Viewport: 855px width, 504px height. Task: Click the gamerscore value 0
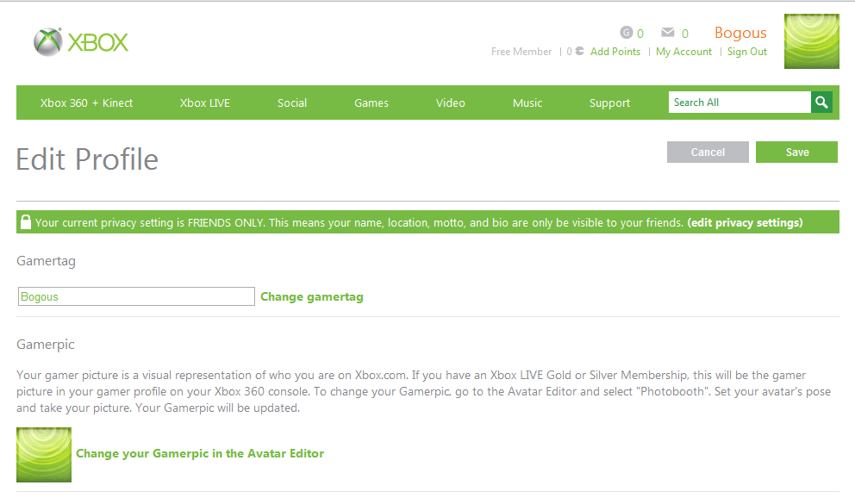[640, 34]
